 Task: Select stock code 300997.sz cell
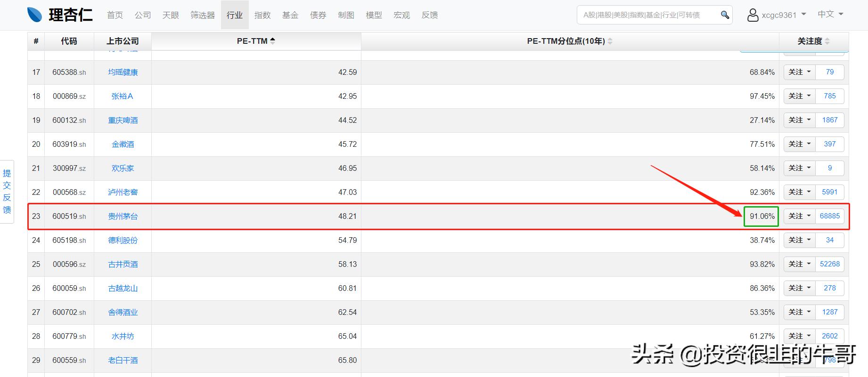point(69,168)
